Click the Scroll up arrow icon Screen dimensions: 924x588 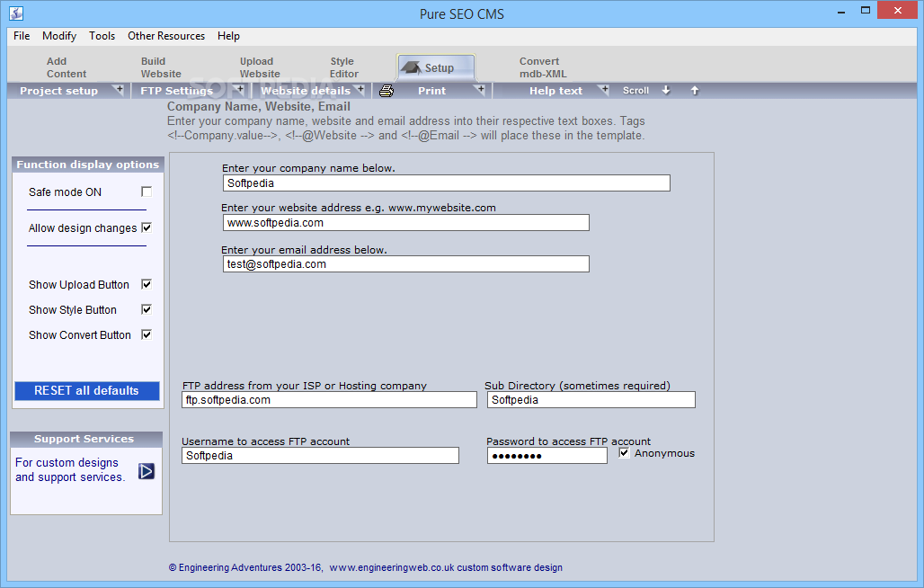pos(695,90)
